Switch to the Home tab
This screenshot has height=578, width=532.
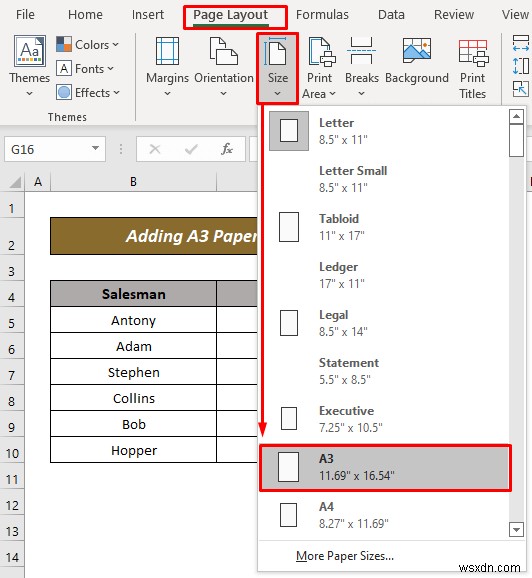tap(85, 15)
